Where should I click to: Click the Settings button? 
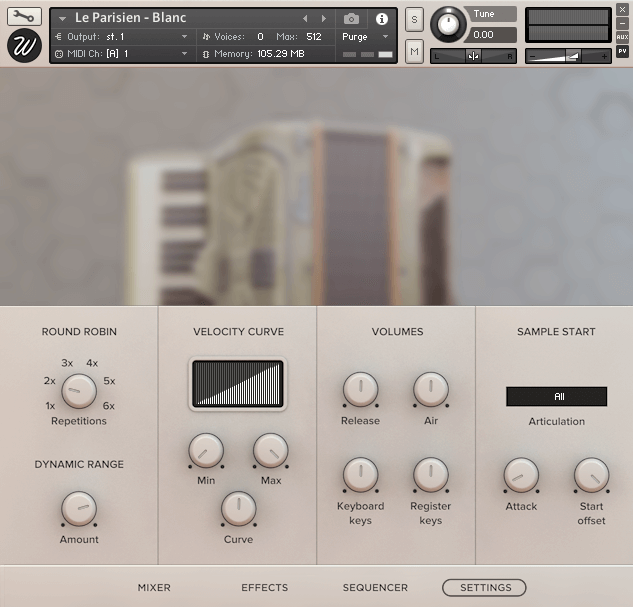[x=484, y=588]
